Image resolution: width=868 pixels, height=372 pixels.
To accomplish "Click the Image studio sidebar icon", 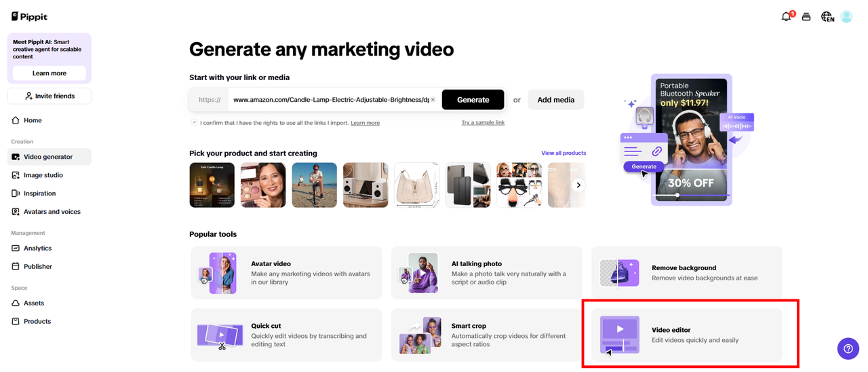I will click(16, 175).
